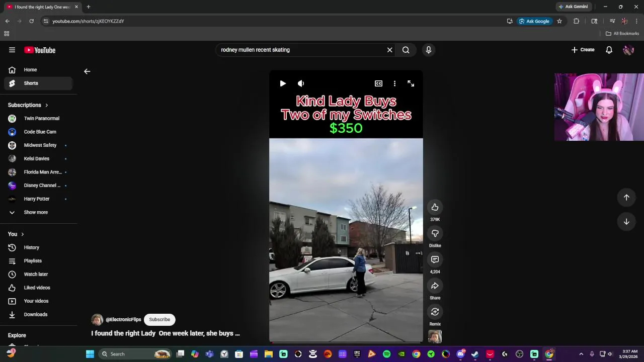Open the YouTube guide hamburger menu
Image resolution: width=644 pixels, height=362 pixels.
pyautogui.click(x=12, y=50)
